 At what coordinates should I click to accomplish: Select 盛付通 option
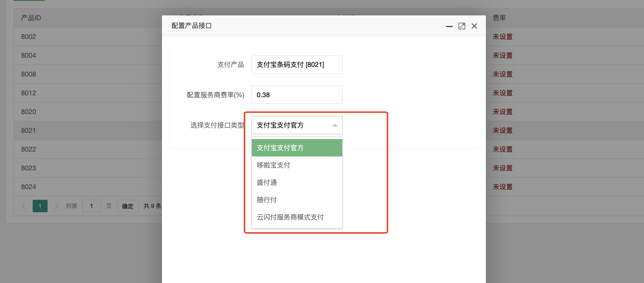click(297, 182)
